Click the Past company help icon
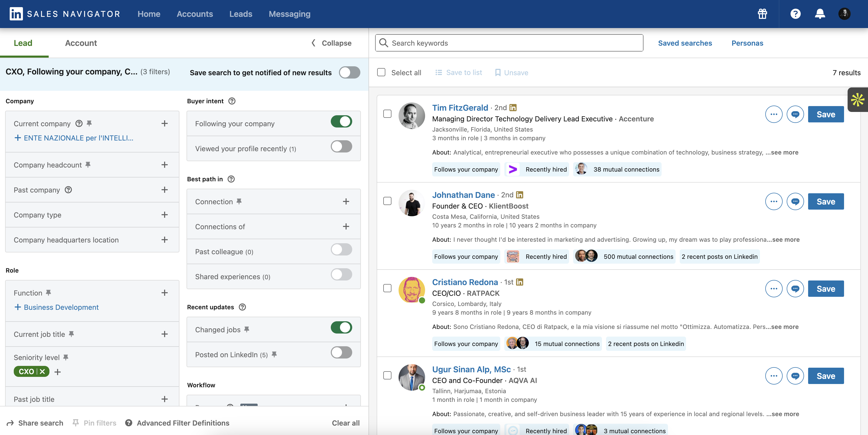This screenshot has height=435, width=868. (68, 189)
